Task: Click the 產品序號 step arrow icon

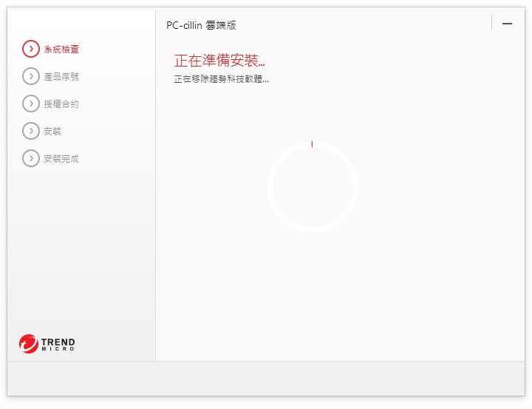Action: [x=31, y=76]
